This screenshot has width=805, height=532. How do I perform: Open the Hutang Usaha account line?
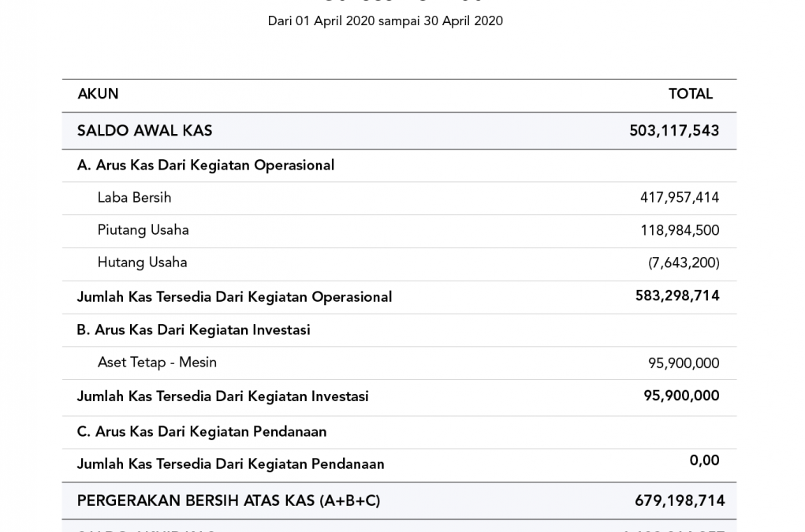pos(142,262)
